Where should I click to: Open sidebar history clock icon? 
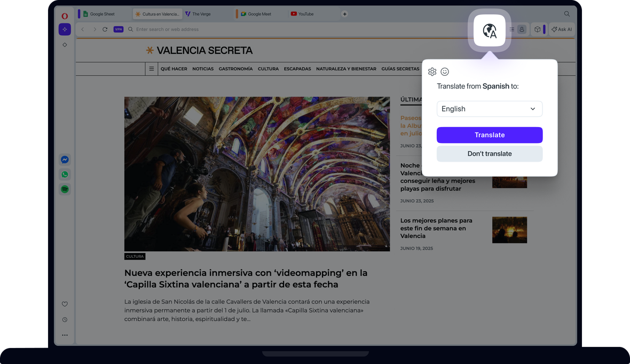click(x=65, y=320)
